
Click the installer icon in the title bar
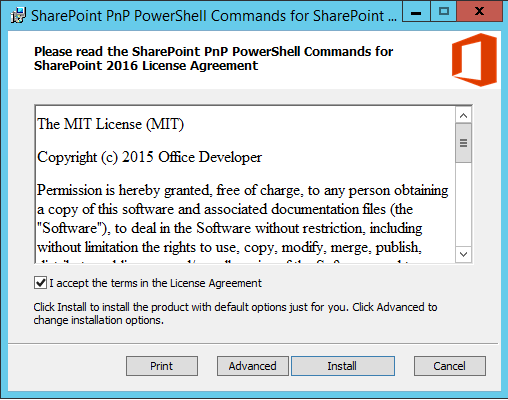click(18, 15)
